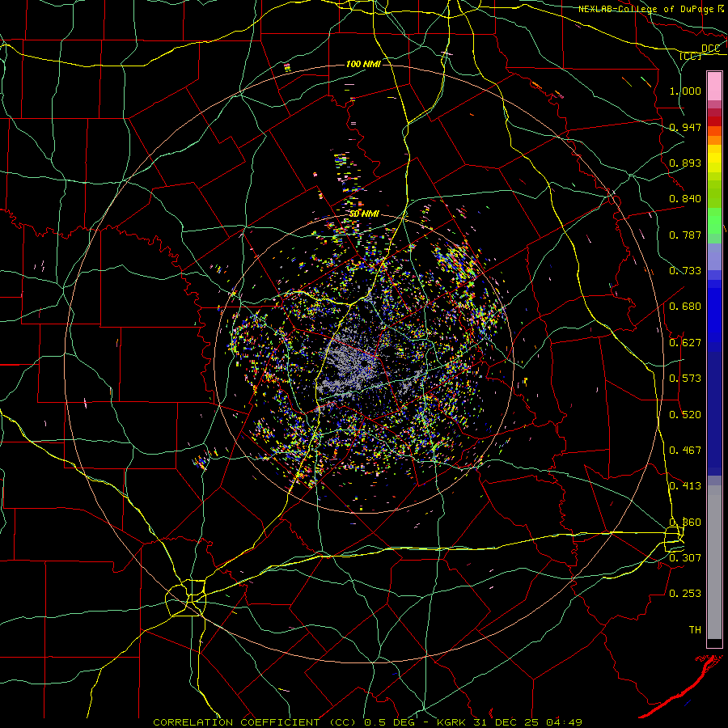Select the 0.307 scale value
Image resolution: width=728 pixels, height=728 pixels.
[685, 557]
